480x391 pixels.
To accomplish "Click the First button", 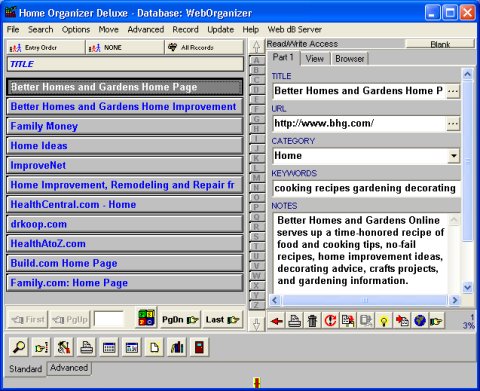I will [x=28, y=320].
